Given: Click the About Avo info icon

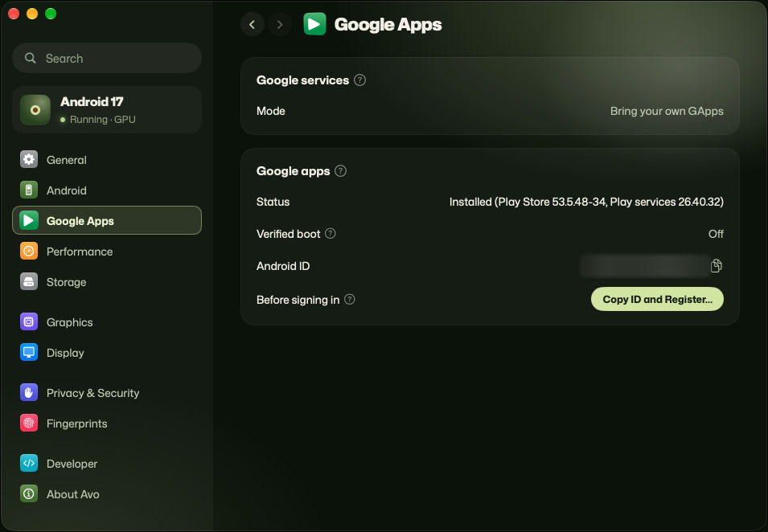Looking at the screenshot, I should point(29,493).
